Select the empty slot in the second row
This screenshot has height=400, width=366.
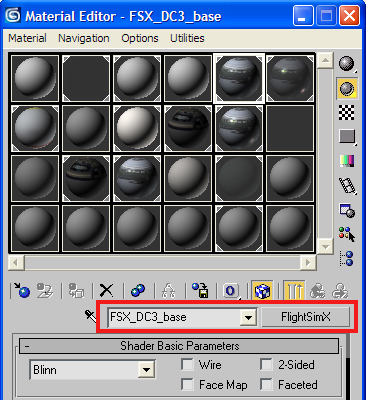click(x=290, y=128)
